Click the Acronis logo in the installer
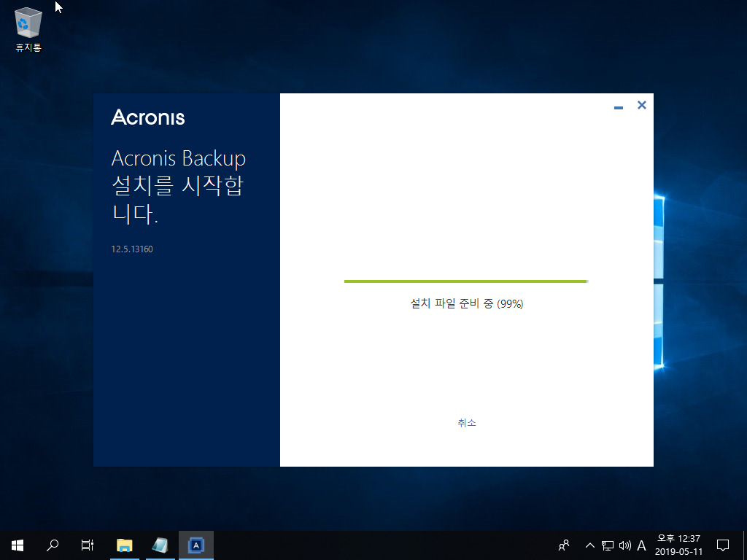747x560 pixels. pyautogui.click(x=147, y=117)
